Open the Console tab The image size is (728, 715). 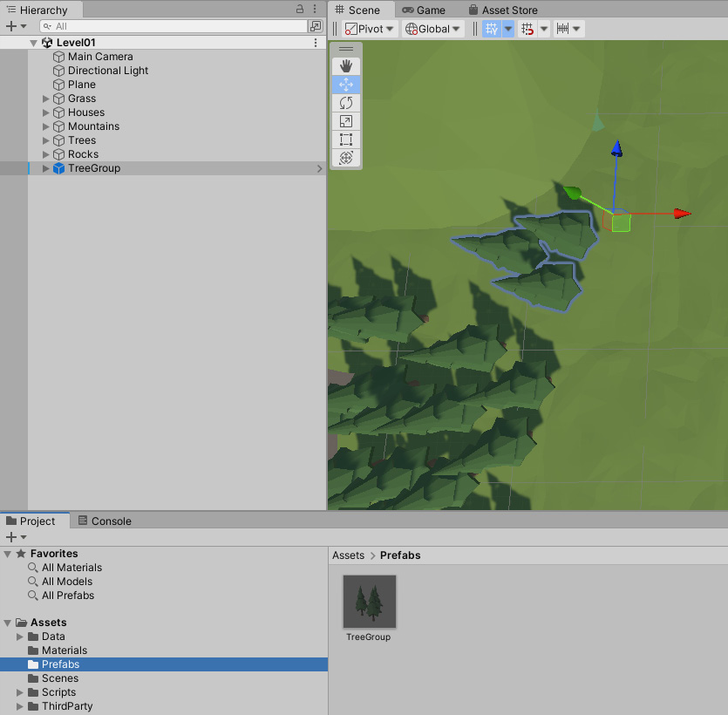pos(104,521)
